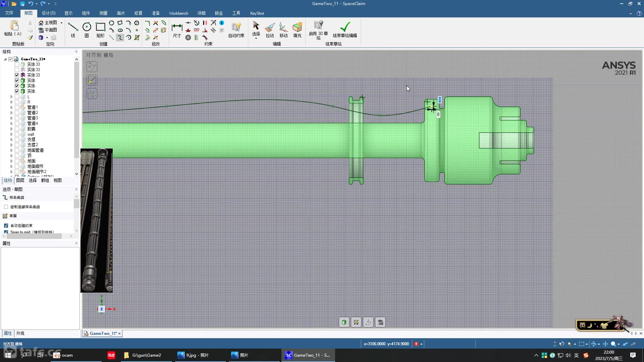Activate the Fill tool
This screenshot has width=644, height=362.
pos(297,29)
